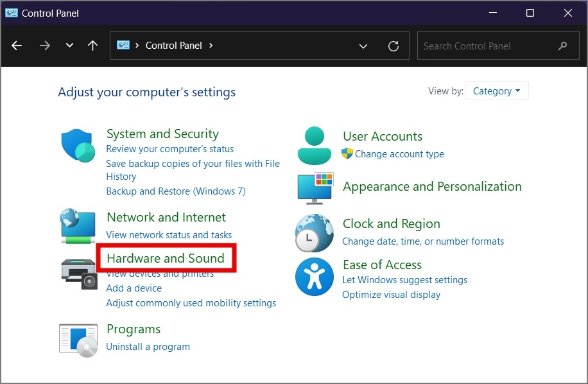Image resolution: width=588 pixels, height=384 pixels.
Task: Click the Control Panel breadcrumb in address bar
Action: click(x=173, y=46)
